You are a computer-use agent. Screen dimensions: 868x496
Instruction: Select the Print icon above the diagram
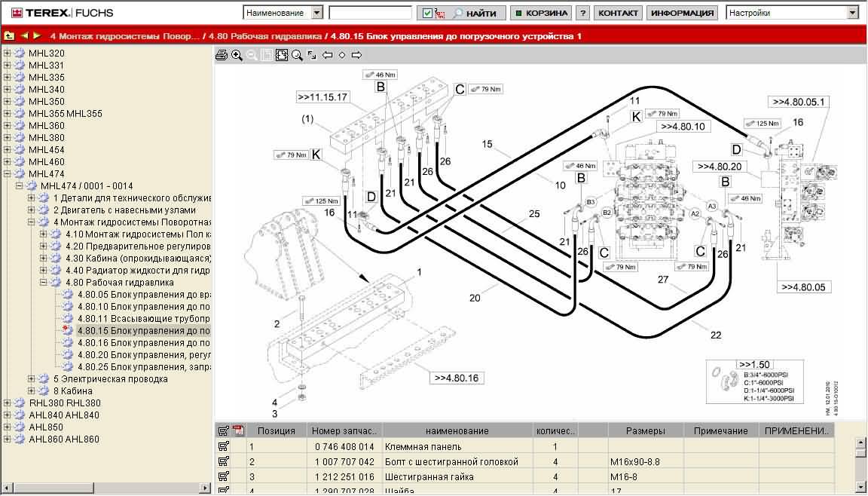[x=222, y=54]
